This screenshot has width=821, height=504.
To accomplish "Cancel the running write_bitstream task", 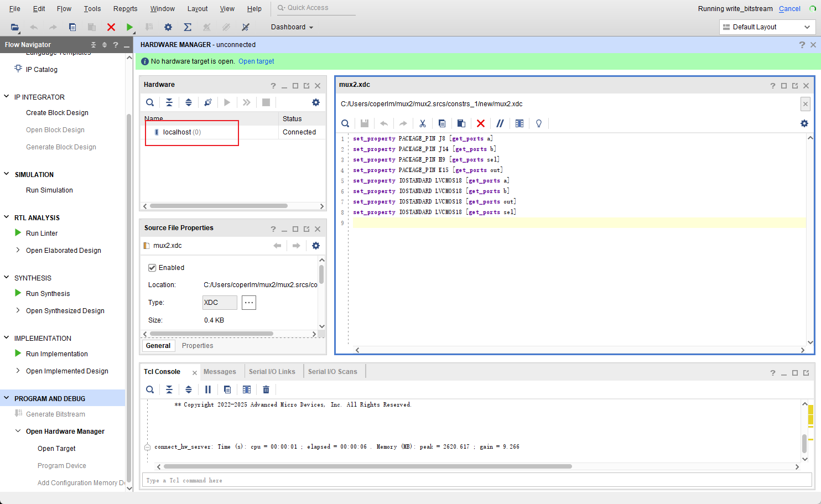I will tap(789, 9).
